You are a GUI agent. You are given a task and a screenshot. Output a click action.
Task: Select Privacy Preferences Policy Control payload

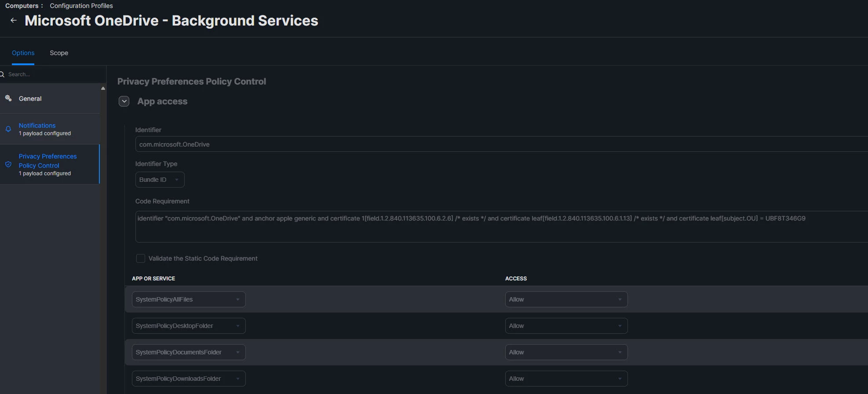pos(50,164)
